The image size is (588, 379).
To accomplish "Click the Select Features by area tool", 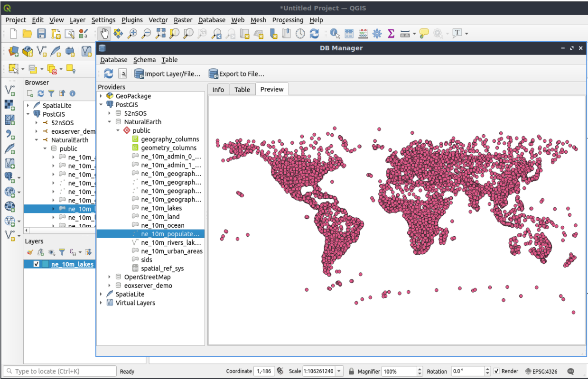I will click(x=14, y=69).
